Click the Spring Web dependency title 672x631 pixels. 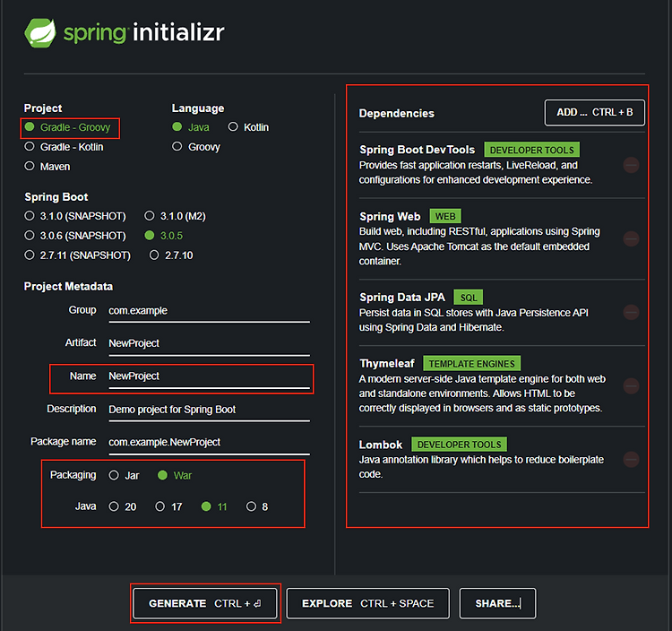click(390, 217)
